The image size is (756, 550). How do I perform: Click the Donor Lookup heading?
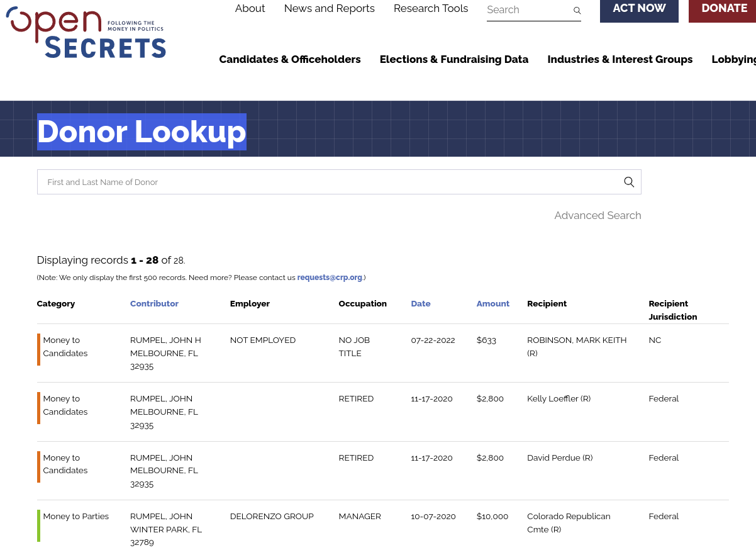pos(142,132)
